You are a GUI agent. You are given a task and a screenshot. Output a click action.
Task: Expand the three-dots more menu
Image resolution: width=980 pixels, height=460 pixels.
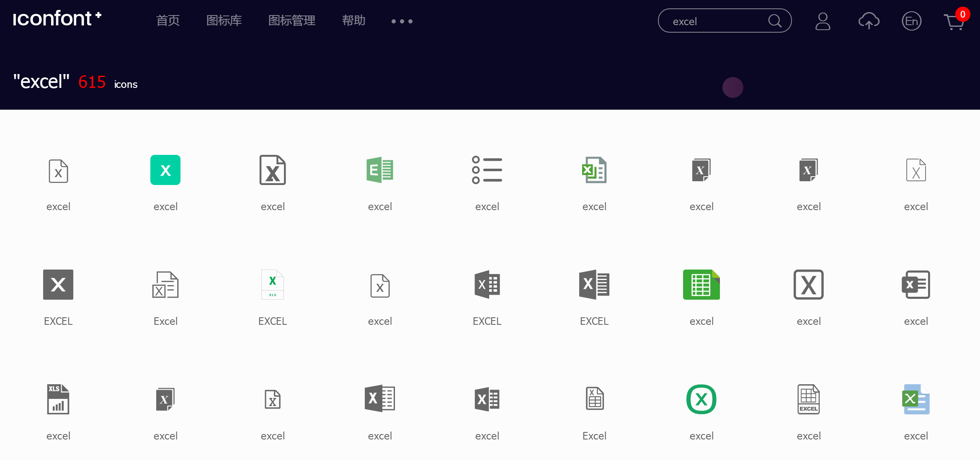coord(402,21)
